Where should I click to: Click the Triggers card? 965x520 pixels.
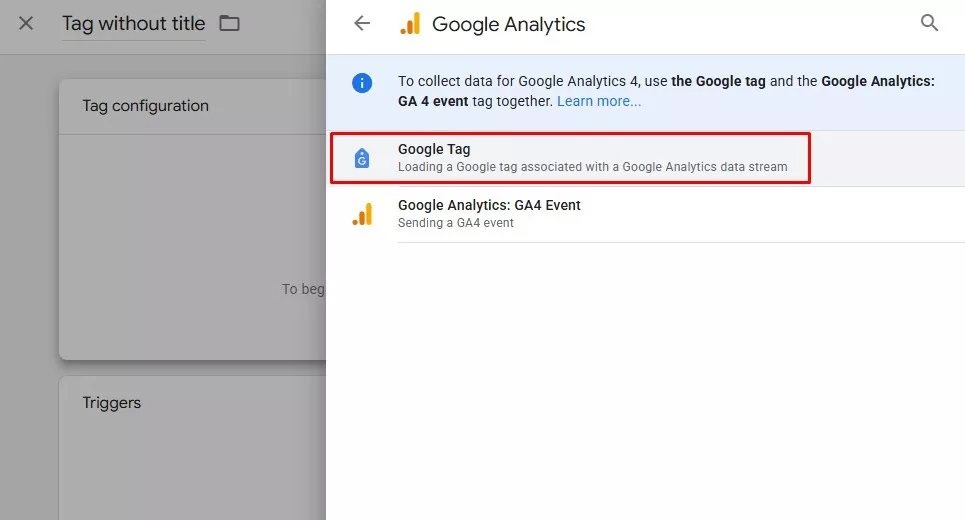tap(192, 448)
